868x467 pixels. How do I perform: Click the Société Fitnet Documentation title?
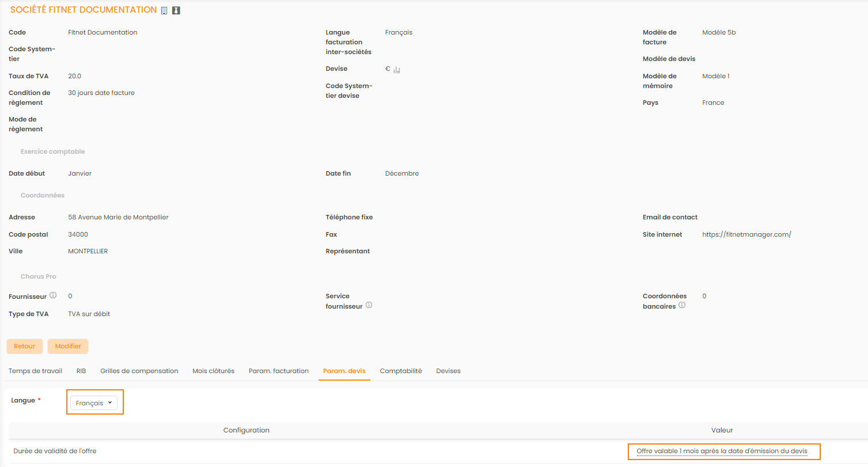click(84, 10)
